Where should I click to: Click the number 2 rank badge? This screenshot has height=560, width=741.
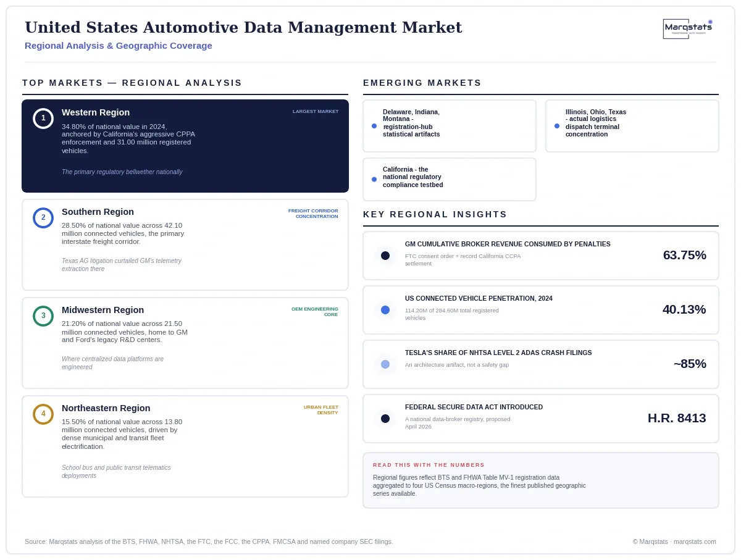coord(43,217)
